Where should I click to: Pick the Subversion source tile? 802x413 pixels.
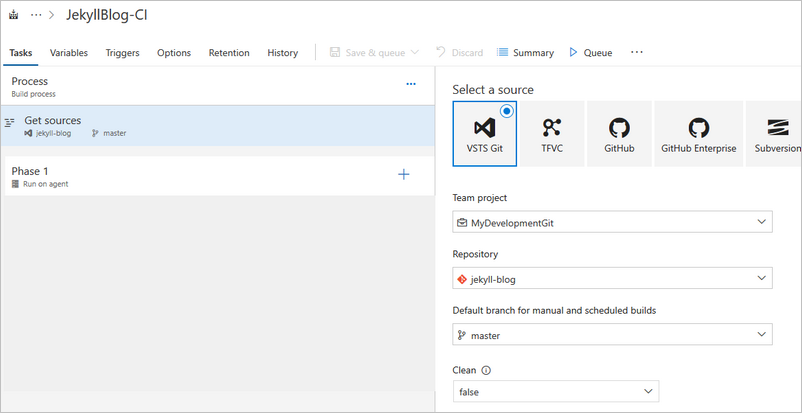pos(779,133)
